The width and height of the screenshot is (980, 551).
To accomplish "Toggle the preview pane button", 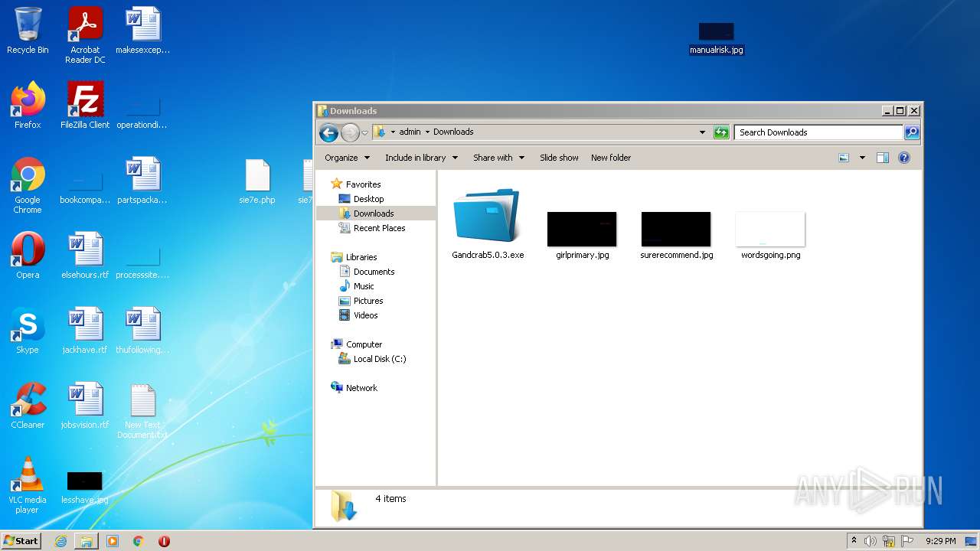I will (x=883, y=158).
